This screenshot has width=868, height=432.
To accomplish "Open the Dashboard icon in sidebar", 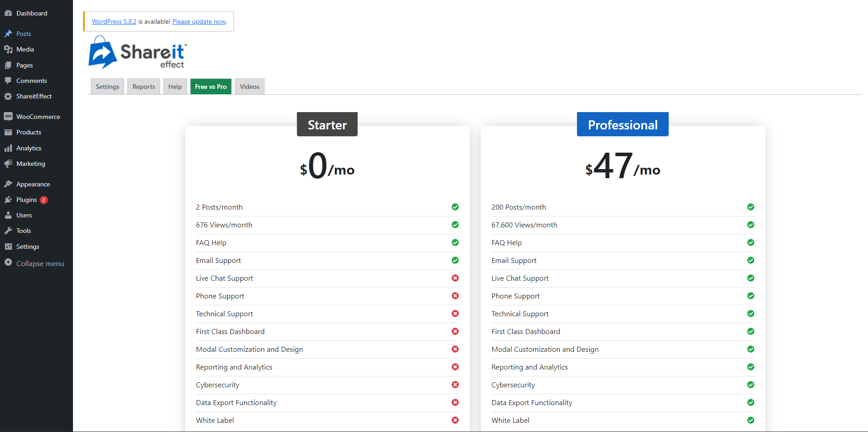I will point(8,13).
